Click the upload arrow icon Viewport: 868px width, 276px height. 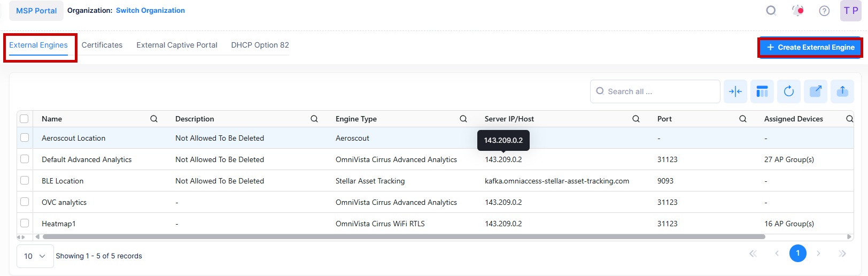pos(842,91)
